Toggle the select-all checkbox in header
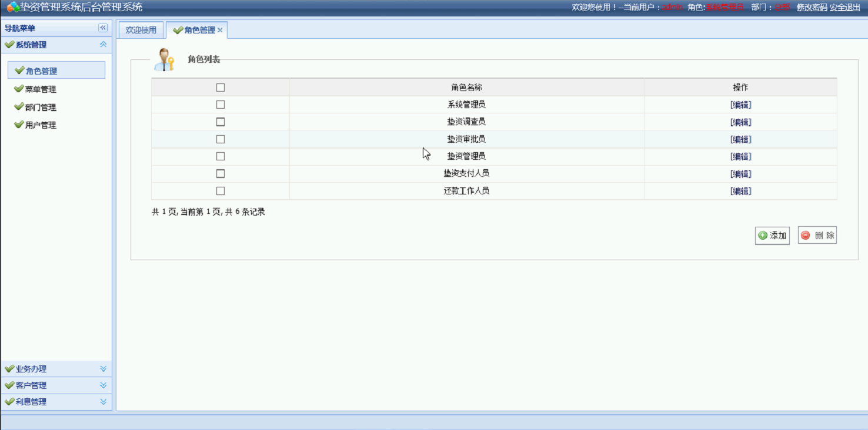Viewport: 868px width, 430px height. [221, 88]
